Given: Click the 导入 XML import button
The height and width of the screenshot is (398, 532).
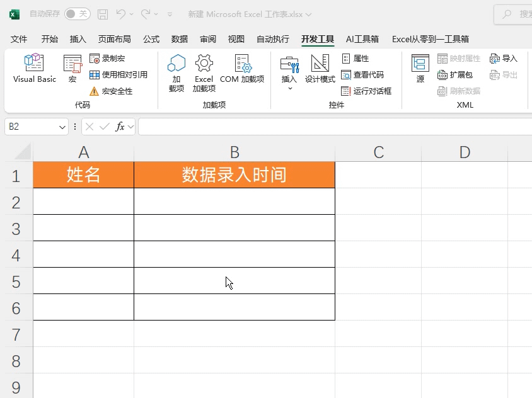Looking at the screenshot, I should [504, 59].
